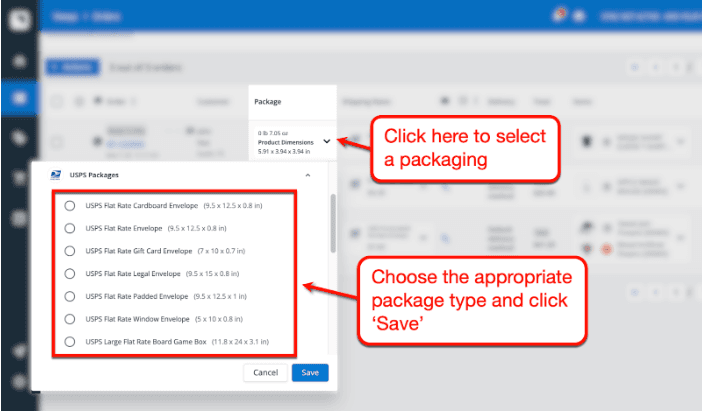The image size is (702, 411).
Task: Select USPS Flat Rate Cardboard Envelope option
Action: click(70, 206)
